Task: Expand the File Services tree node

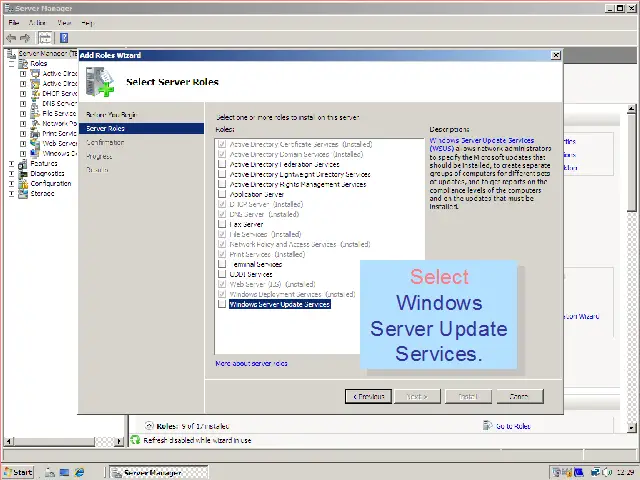Action: [23, 113]
